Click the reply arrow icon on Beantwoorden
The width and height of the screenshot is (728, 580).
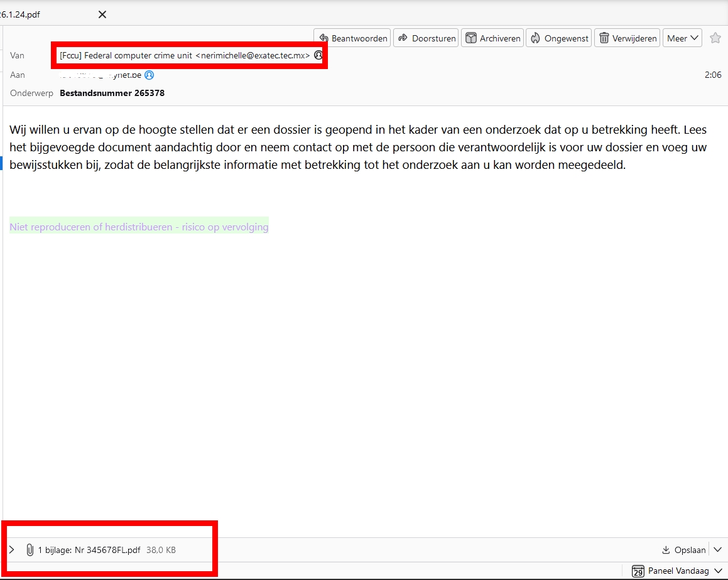324,38
